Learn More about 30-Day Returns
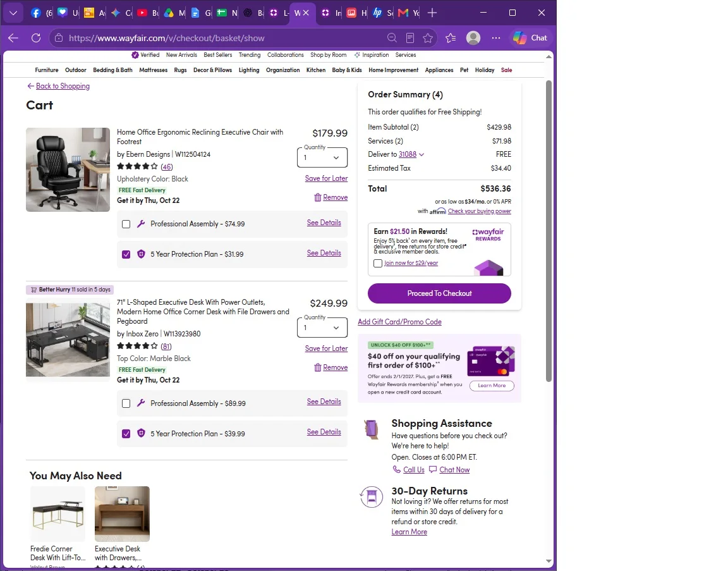This screenshot has width=728, height=571. click(x=409, y=532)
